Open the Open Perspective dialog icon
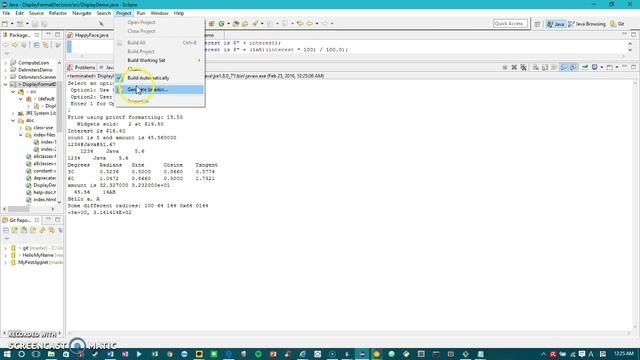 click(x=537, y=24)
